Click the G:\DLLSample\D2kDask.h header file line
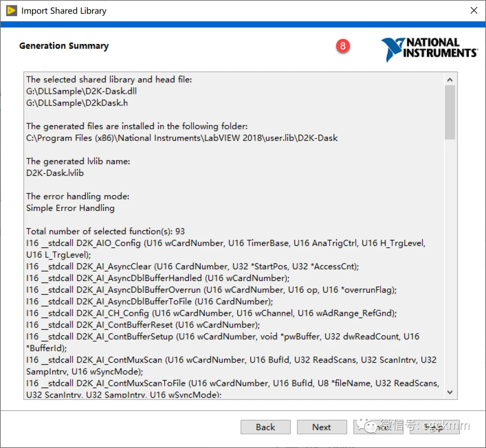Viewport: 486px width, 448px height. tap(76, 103)
